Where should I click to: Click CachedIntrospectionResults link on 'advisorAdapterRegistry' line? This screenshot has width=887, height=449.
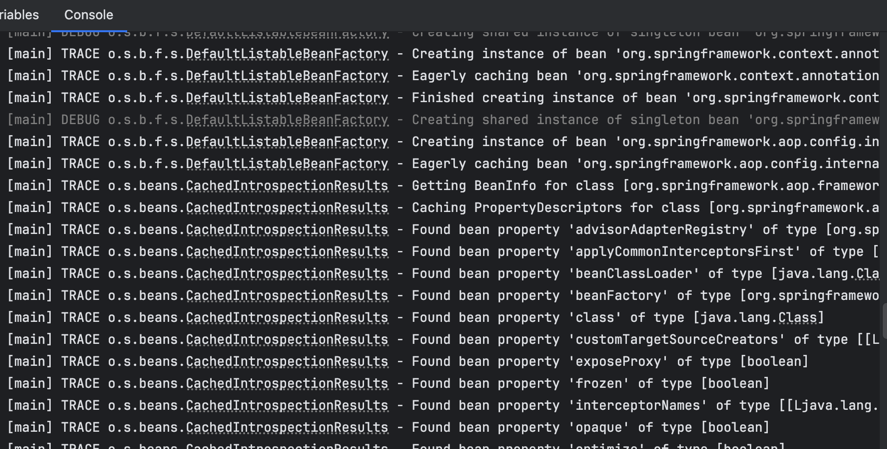click(x=287, y=230)
